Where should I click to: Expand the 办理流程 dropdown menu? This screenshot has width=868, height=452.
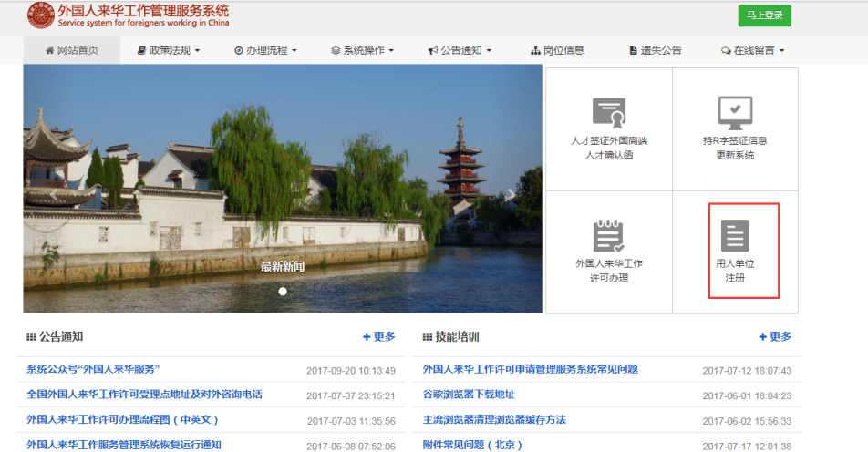(265, 50)
